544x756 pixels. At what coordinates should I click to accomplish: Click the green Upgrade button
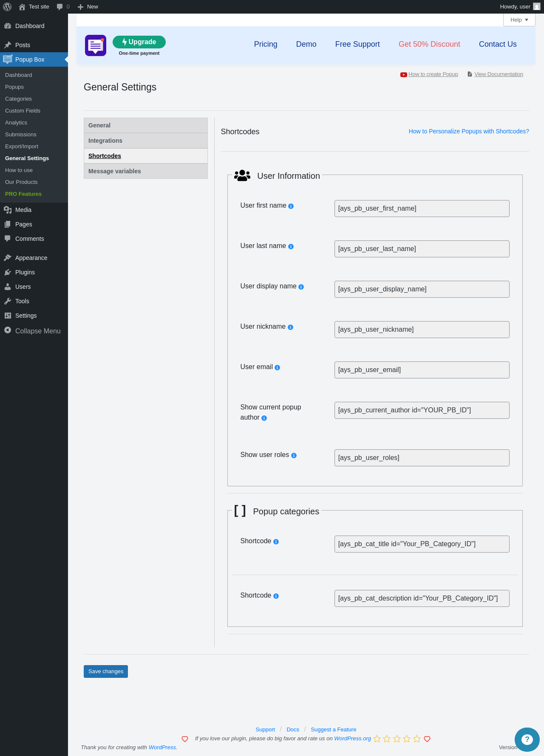coord(139,42)
